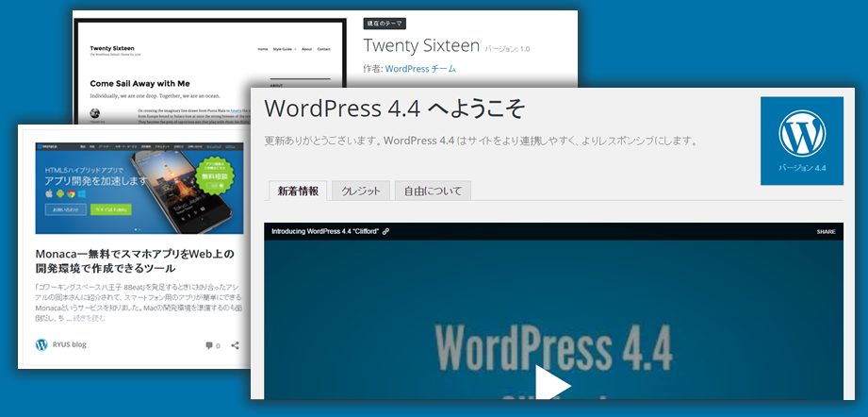Click the Twenty Sixteen site title in preview
Image resolution: width=868 pixels, height=417 pixels.
(x=112, y=48)
